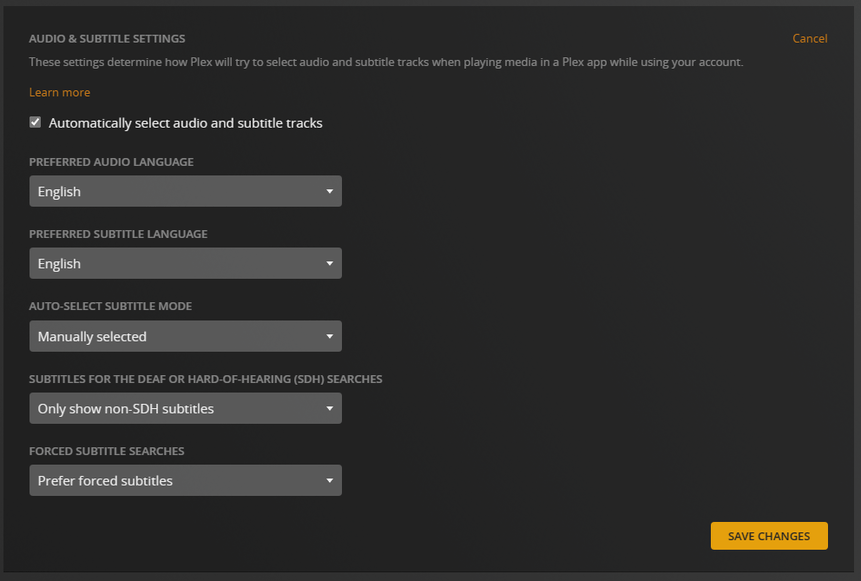Click the arrow icon beside Prefer forced subtitles

329,481
